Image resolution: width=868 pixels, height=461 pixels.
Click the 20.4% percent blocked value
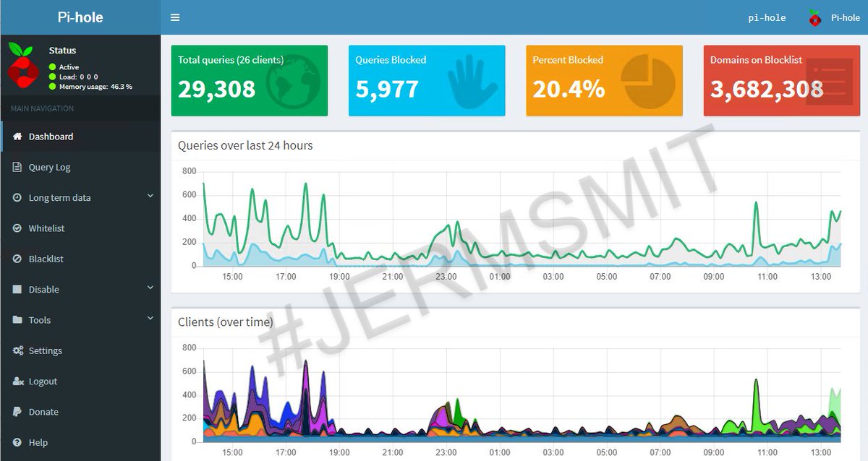pyautogui.click(x=569, y=89)
